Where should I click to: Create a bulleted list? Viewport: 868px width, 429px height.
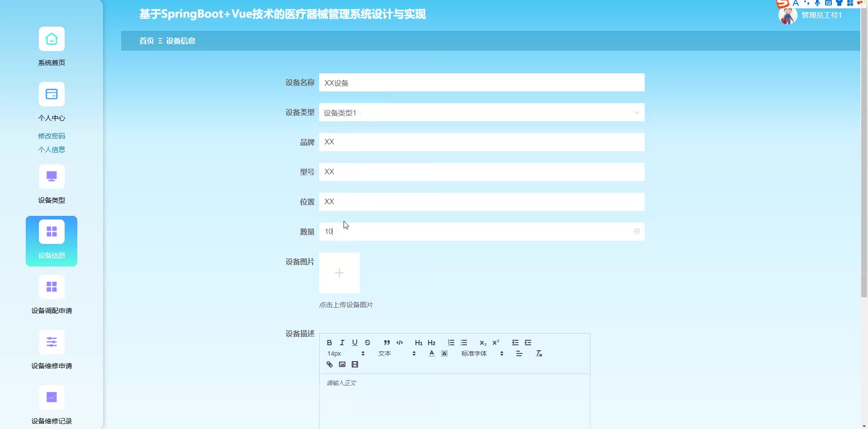point(464,343)
